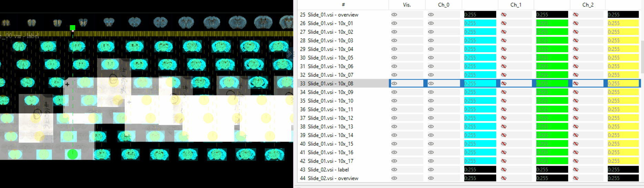Open green Ch_1 color swatch for 10x_03
The width and height of the screenshot is (644, 188).
(x=552, y=40)
